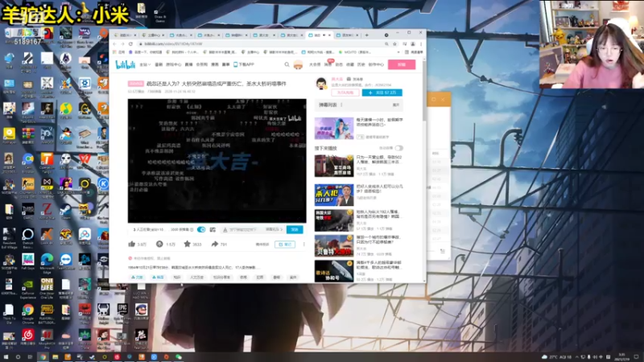The width and height of the screenshot is (644, 362).
Task: Click the 下载APP link in header
Action: tap(244, 64)
